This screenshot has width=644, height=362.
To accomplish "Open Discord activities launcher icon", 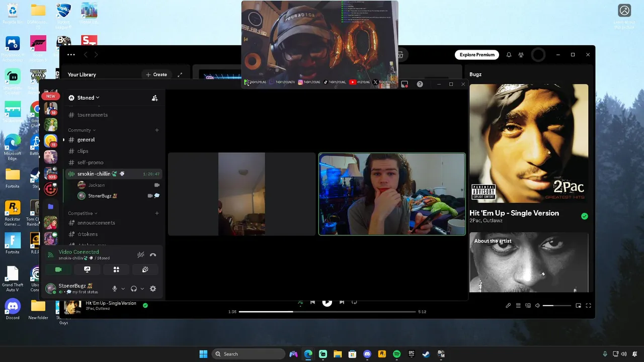I will 116,269.
